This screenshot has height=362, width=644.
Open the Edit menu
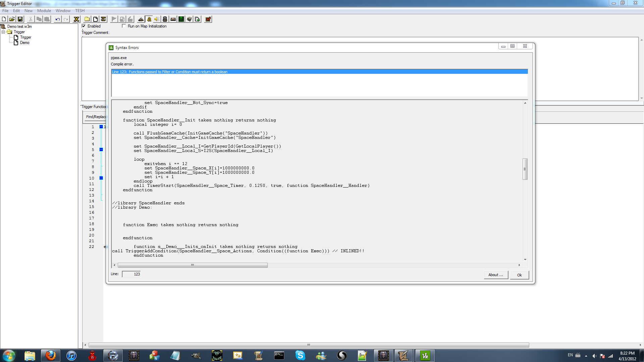point(16,11)
